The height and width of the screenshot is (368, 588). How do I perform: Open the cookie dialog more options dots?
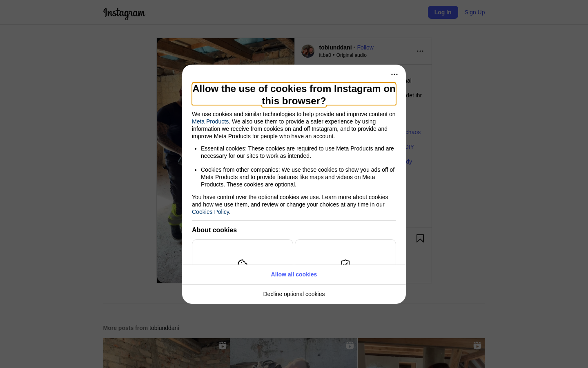[x=394, y=74]
